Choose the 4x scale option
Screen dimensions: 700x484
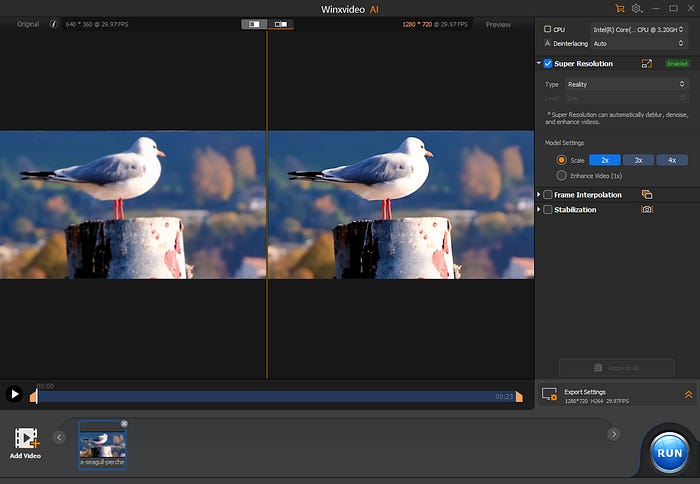tap(672, 160)
